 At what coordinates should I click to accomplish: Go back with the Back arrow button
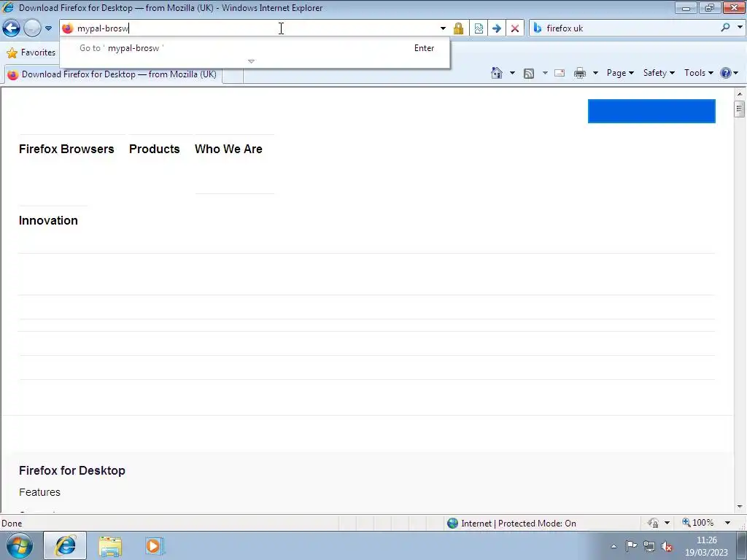click(x=12, y=28)
